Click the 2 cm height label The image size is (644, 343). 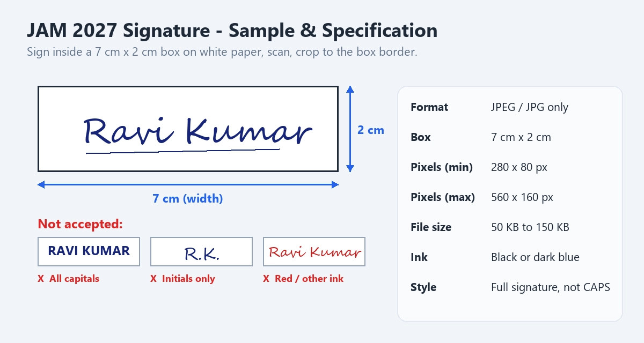pyautogui.click(x=371, y=130)
